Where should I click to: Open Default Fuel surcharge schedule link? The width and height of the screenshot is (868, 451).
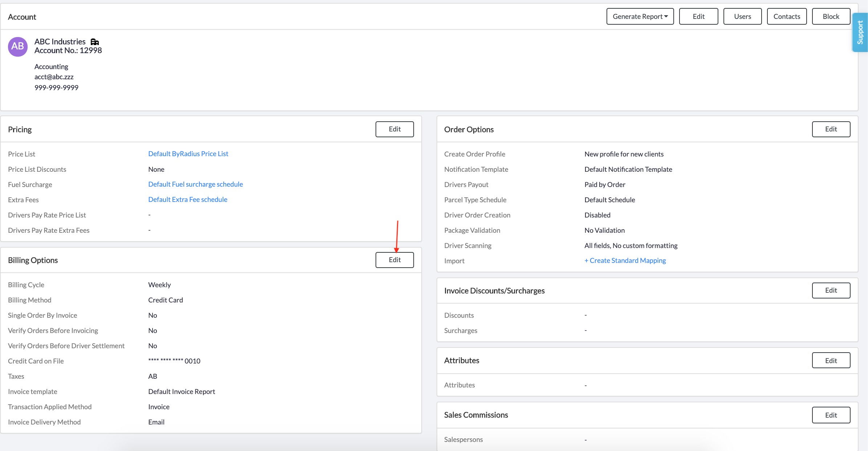[195, 184]
